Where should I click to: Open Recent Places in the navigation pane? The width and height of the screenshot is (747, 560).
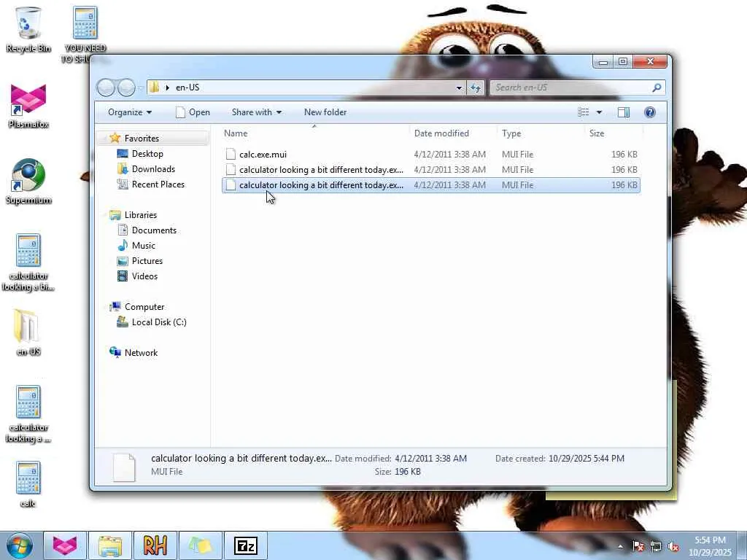[158, 184]
